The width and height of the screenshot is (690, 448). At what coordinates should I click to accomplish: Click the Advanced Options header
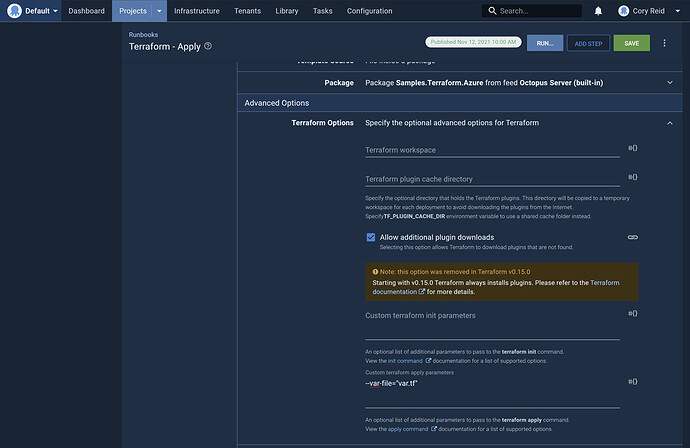(460, 103)
